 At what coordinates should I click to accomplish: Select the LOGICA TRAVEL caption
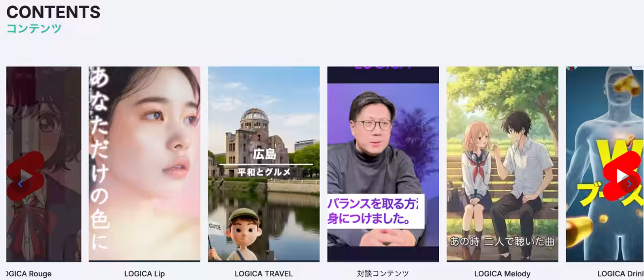tap(264, 274)
